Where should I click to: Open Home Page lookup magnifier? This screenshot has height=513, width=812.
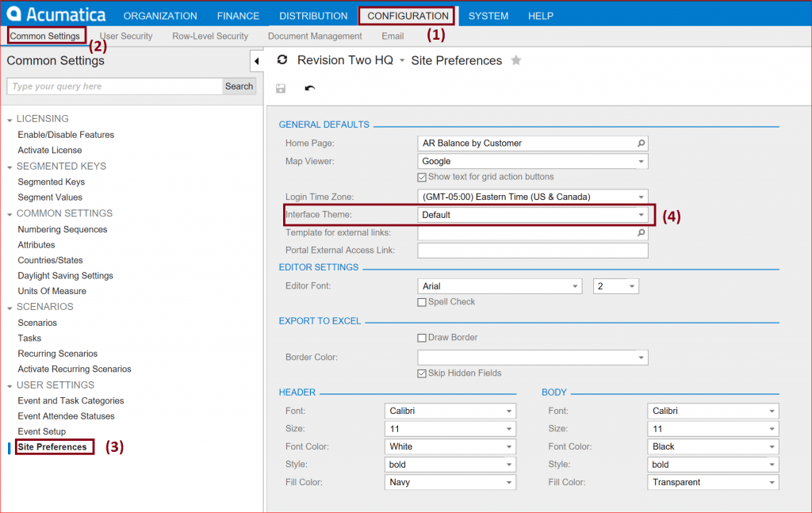pyautogui.click(x=641, y=144)
